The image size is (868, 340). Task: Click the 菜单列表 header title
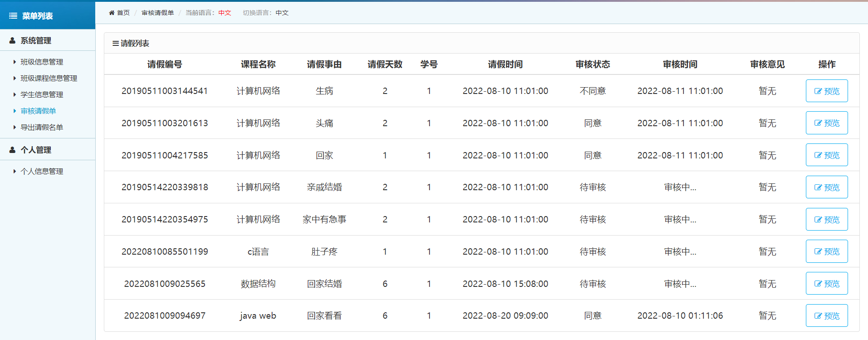(37, 16)
